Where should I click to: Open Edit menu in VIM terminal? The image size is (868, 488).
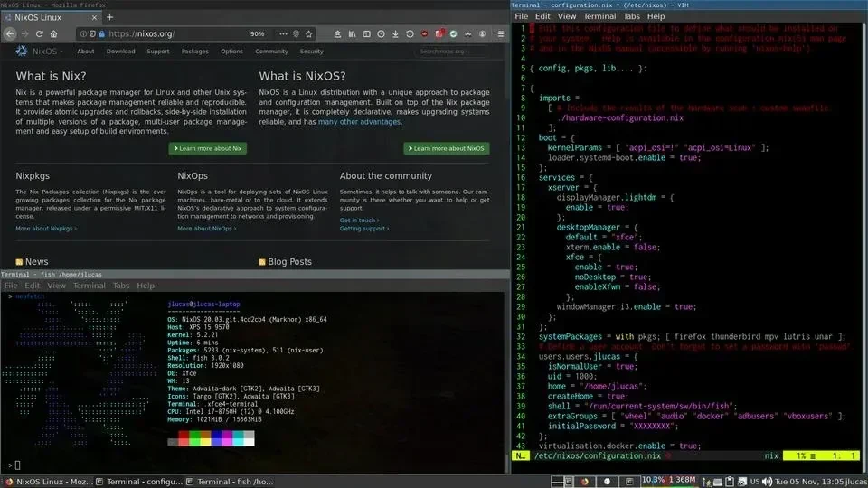(x=542, y=16)
